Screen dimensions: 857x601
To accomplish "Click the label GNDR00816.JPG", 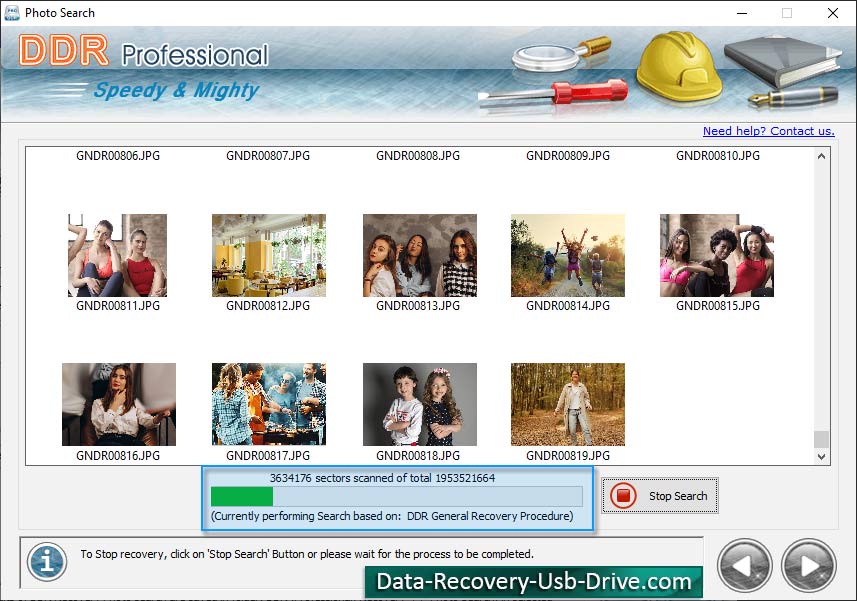I will (x=118, y=456).
